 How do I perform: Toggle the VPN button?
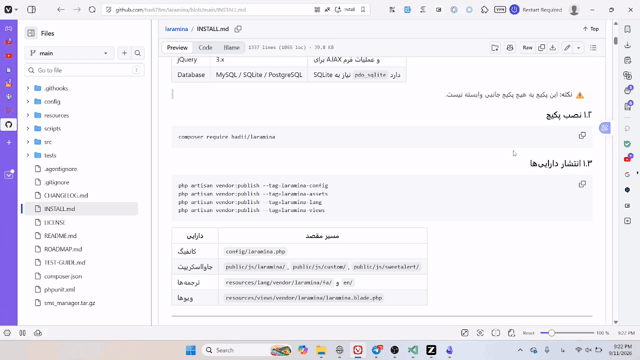coord(500,9)
